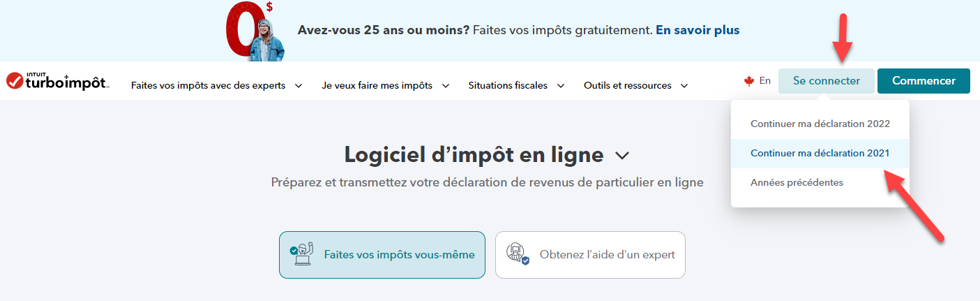This screenshot has height=301, width=980.
Task: Click the laptop icon for doing taxes yourself
Action: pos(301,255)
